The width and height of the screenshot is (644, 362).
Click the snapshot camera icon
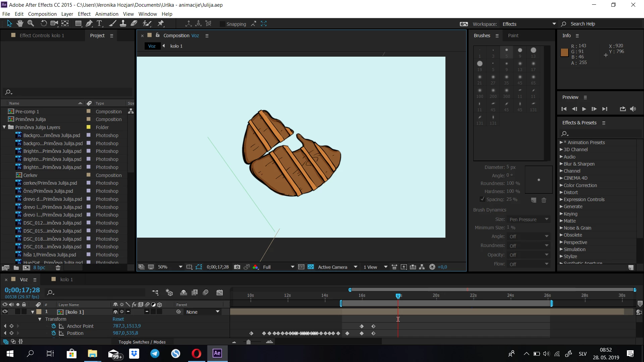[237, 267]
